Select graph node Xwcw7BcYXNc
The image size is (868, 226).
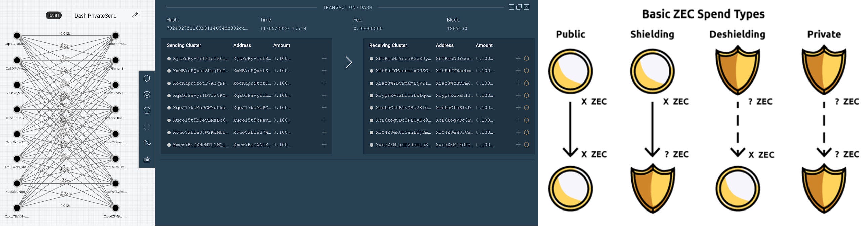(17, 208)
